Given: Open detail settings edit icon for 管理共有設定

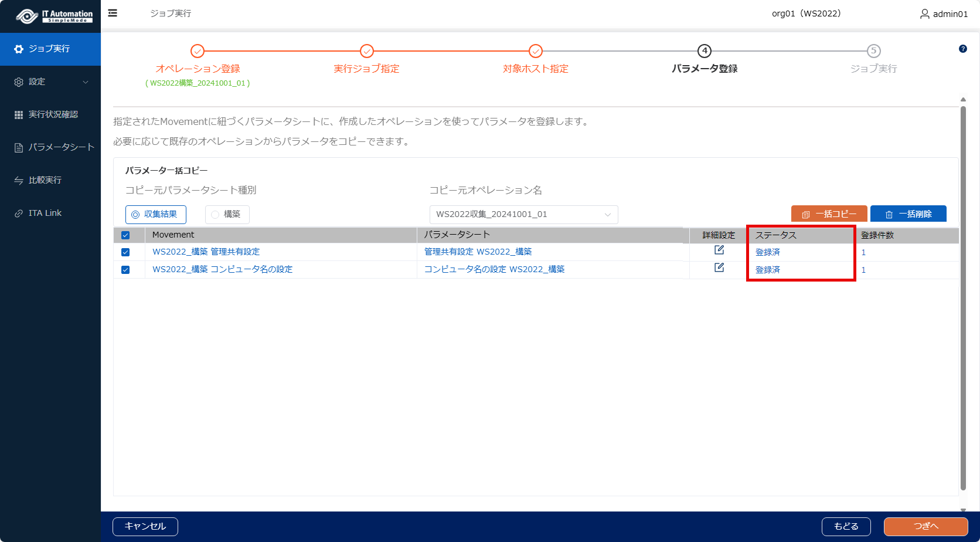Looking at the screenshot, I should point(719,250).
